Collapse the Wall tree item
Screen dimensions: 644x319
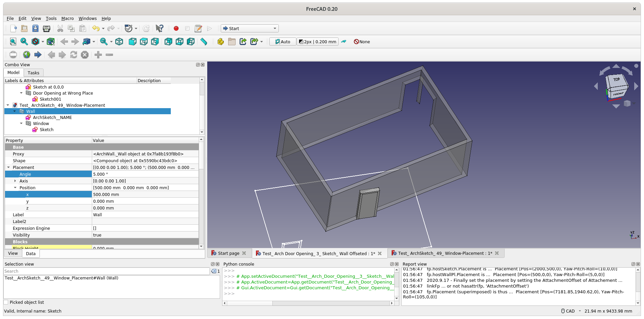pyautogui.click(x=15, y=111)
